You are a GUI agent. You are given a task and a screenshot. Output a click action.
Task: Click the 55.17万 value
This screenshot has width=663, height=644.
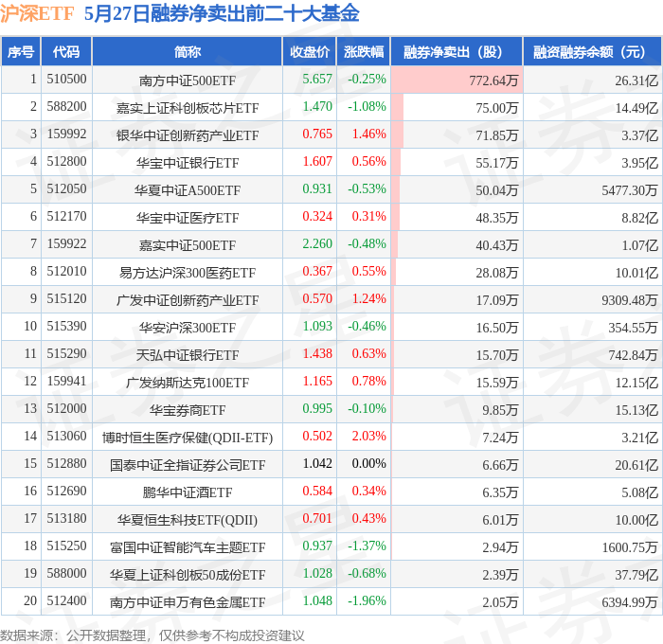click(497, 163)
